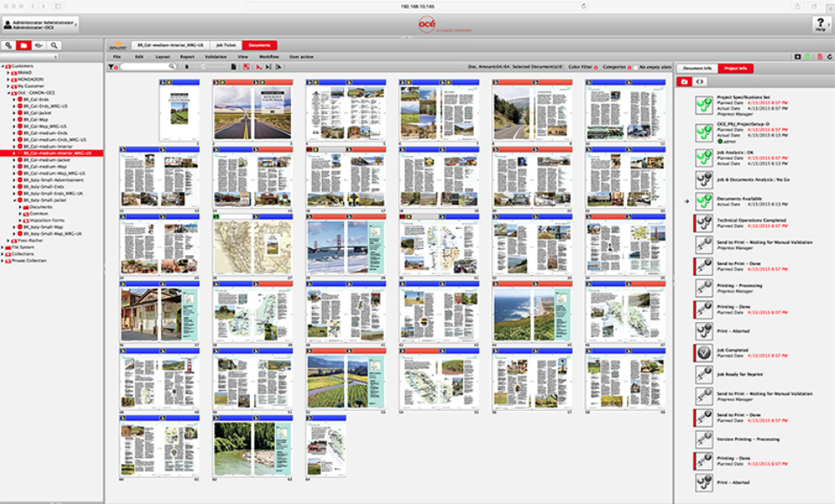
Task: Click the magnifier search icon in left panel toolbar
Action: (x=54, y=45)
